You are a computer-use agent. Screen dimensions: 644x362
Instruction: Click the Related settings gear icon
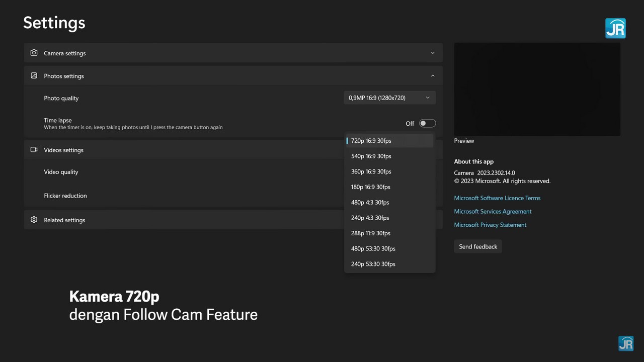coord(34,220)
